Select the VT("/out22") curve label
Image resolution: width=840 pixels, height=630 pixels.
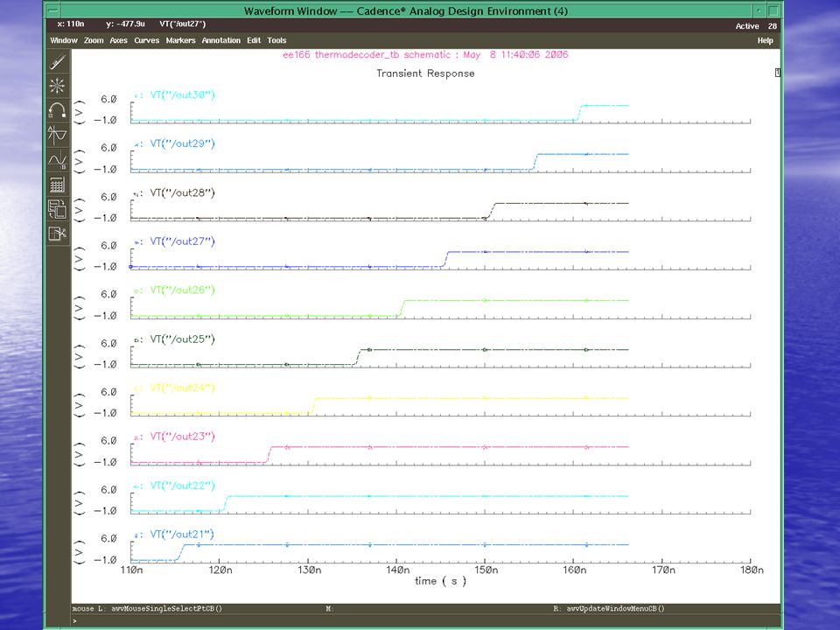tap(182, 486)
